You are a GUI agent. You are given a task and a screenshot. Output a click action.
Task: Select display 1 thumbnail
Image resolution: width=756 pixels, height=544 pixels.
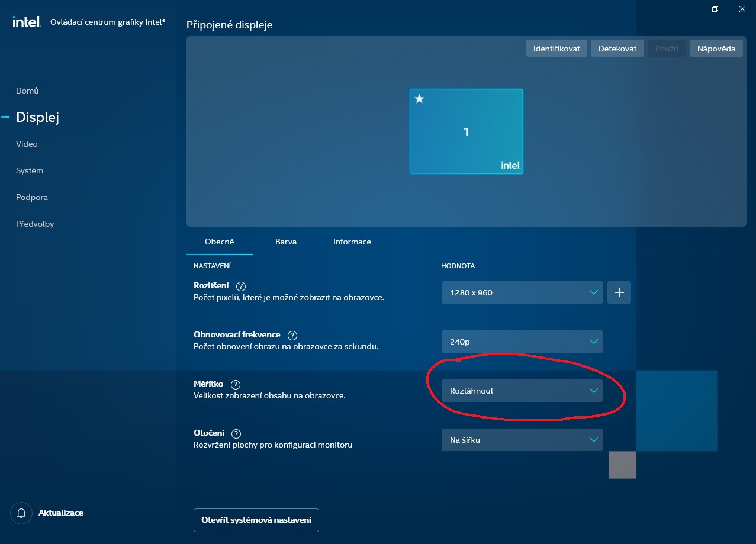point(467,131)
